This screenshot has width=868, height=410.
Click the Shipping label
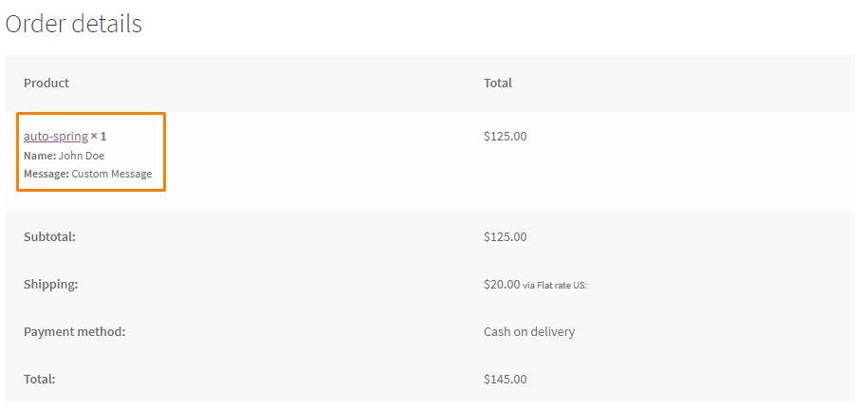point(51,285)
